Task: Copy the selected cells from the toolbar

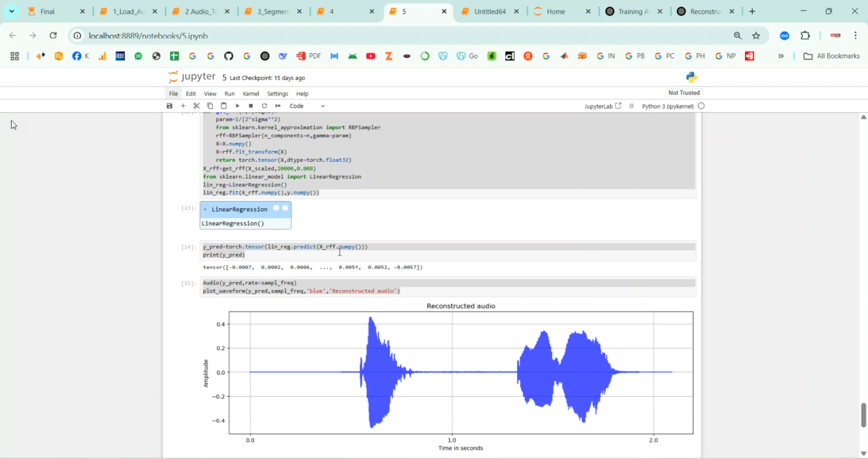Action: [210, 106]
